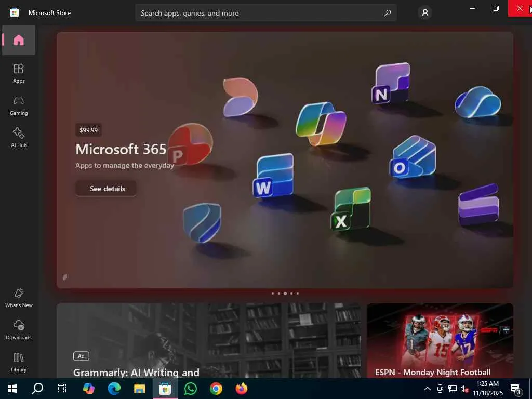Open the Gaming section
Screen dimensions: 532x399
(x=19, y=105)
